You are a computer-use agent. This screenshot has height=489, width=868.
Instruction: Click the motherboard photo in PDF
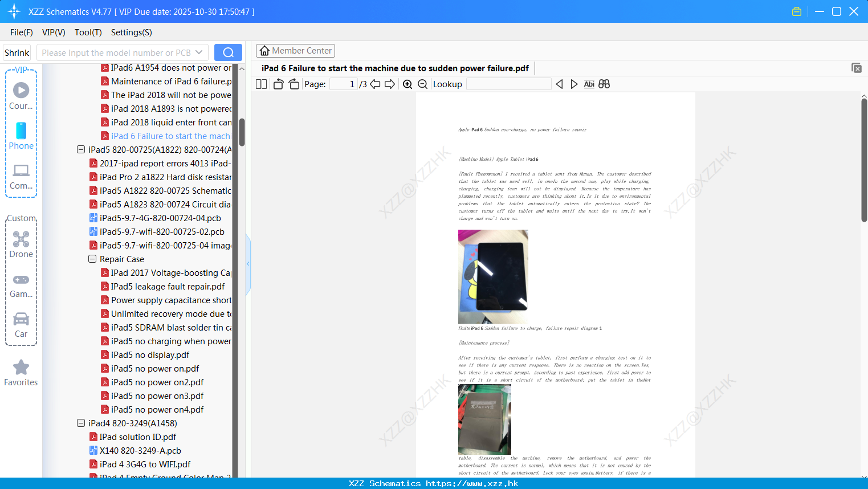[484, 419]
